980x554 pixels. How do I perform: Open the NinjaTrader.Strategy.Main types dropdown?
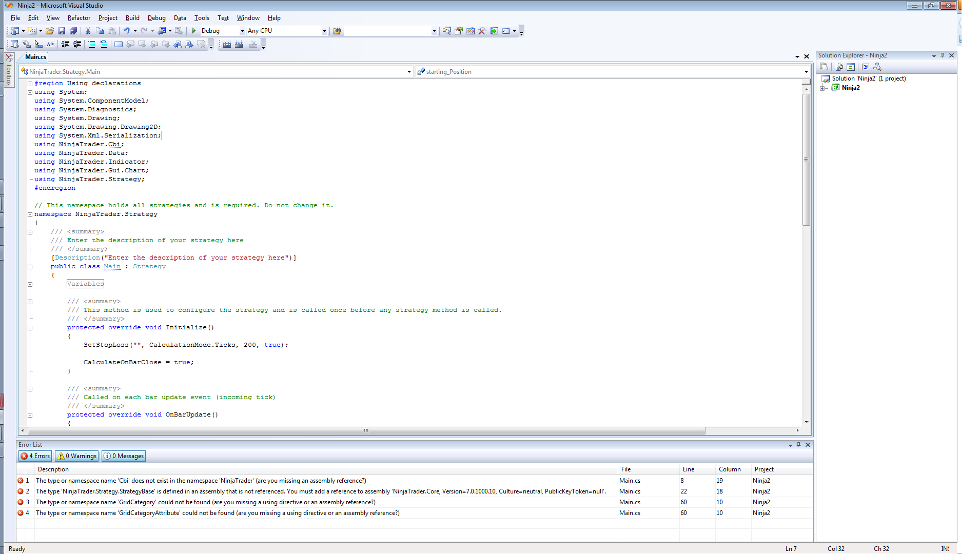point(409,72)
